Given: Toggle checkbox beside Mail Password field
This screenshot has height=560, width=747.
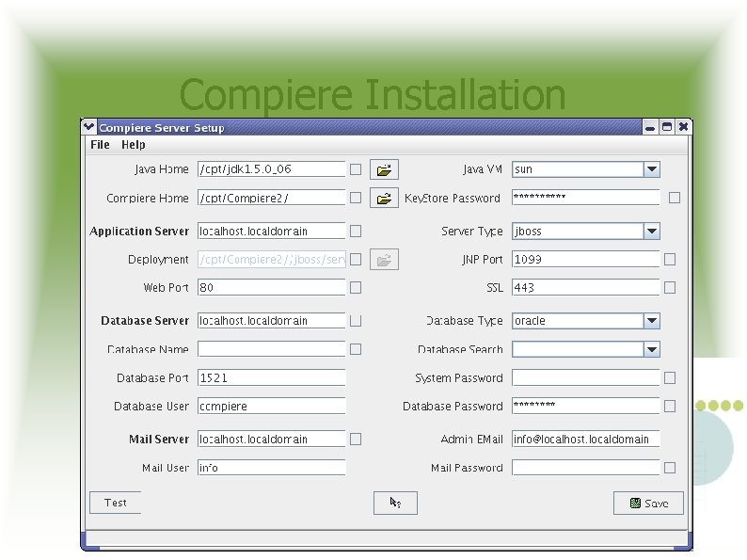Looking at the screenshot, I should click(670, 468).
